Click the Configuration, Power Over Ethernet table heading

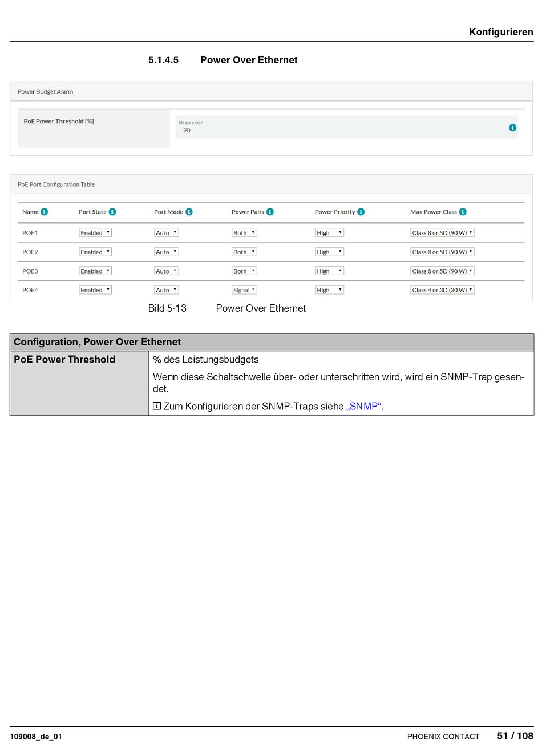tap(97, 342)
